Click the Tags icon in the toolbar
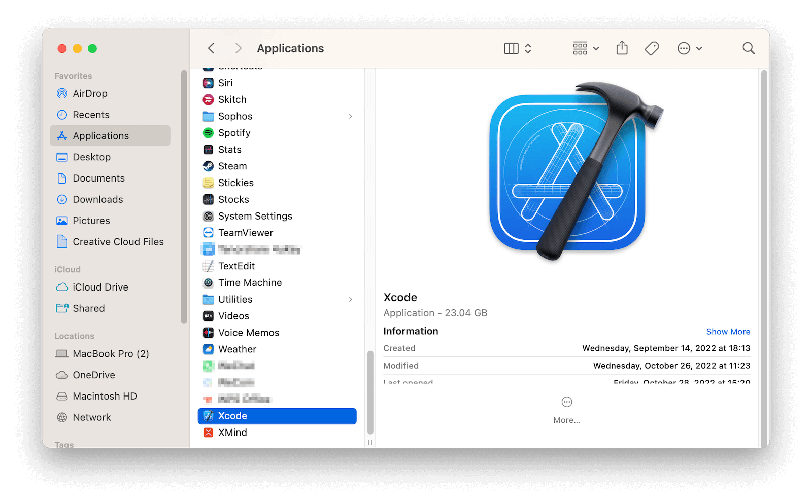Screen dimensions: 812x504 (x=652, y=48)
